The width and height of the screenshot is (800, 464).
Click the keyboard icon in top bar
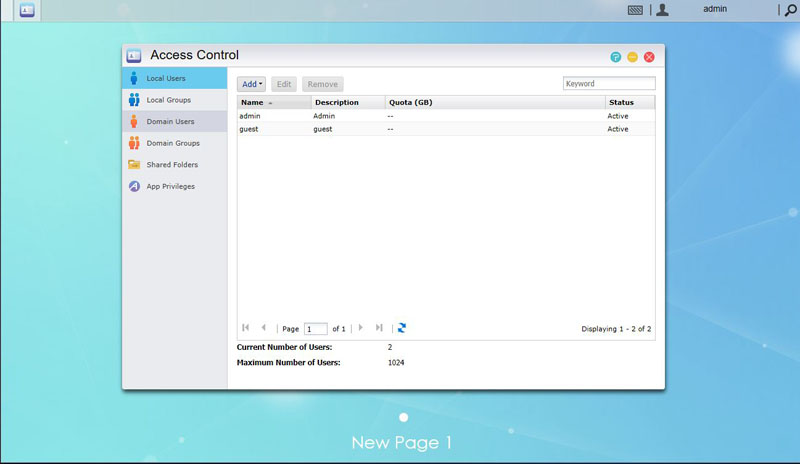pyautogui.click(x=636, y=10)
